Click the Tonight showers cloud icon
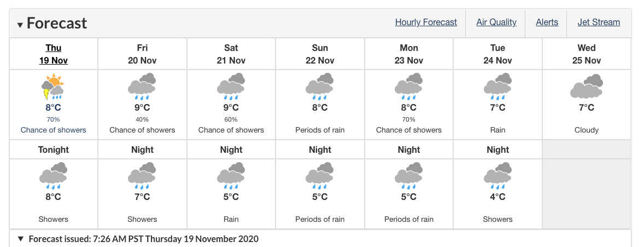The height and width of the screenshot is (247, 644). (54, 176)
